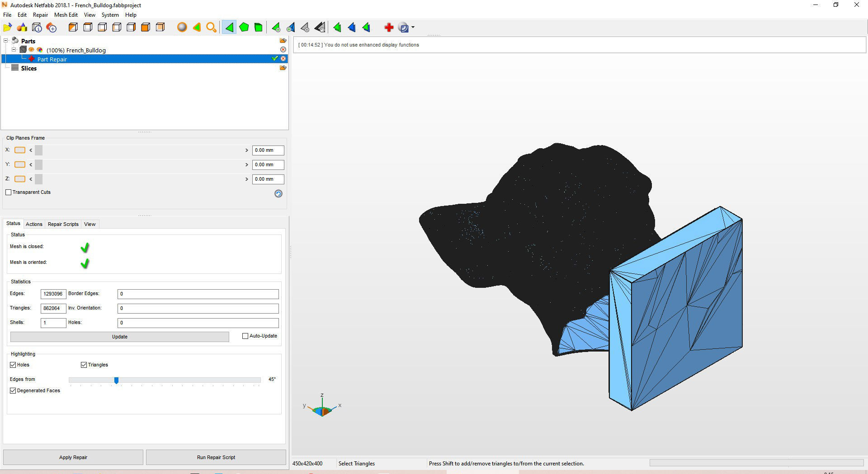This screenshot has height=474, width=868.
Task: Click the Edges from angle slider handle
Action: [x=116, y=380]
